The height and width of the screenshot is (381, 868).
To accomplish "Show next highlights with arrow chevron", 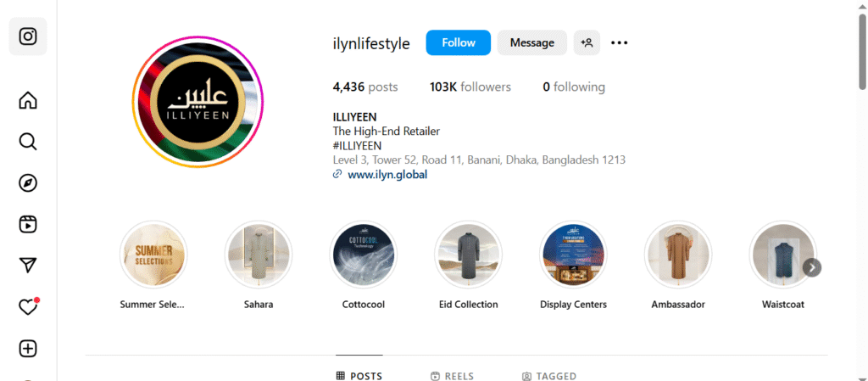I will pos(812,267).
